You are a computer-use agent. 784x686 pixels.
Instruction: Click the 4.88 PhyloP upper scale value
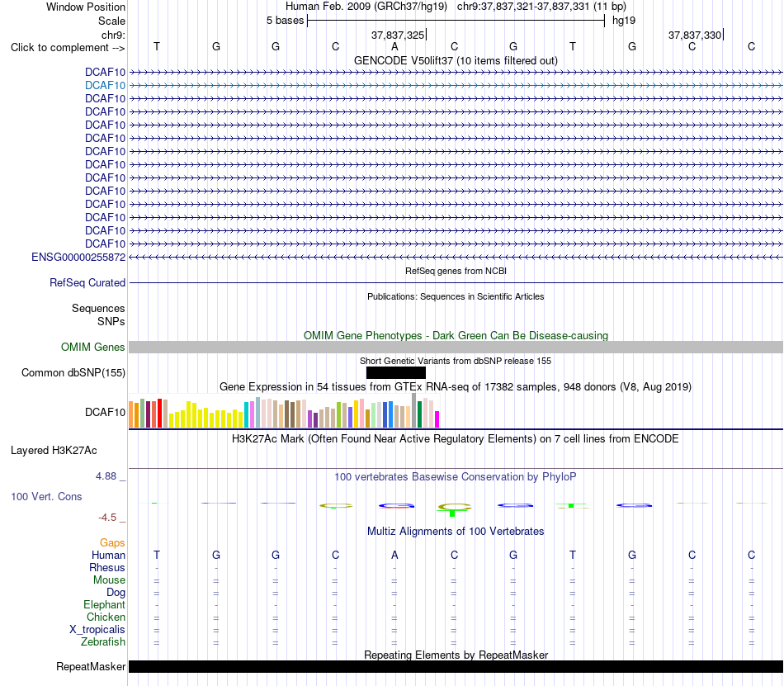coord(106,476)
